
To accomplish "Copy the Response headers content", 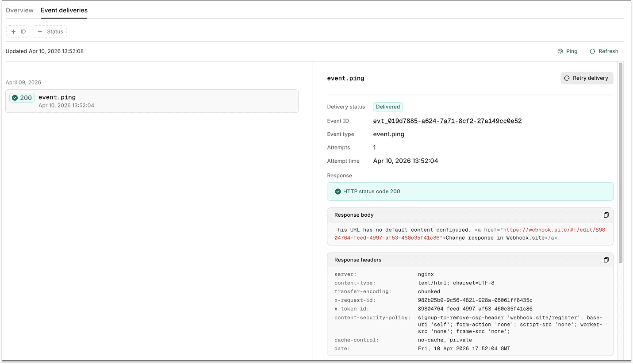I will pyautogui.click(x=606, y=260).
